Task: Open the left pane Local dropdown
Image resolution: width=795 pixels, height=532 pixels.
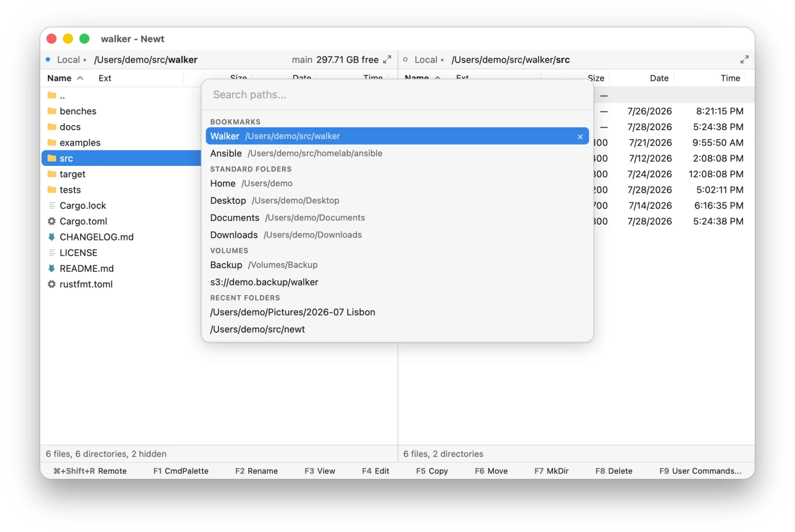Action: (x=72, y=60)
